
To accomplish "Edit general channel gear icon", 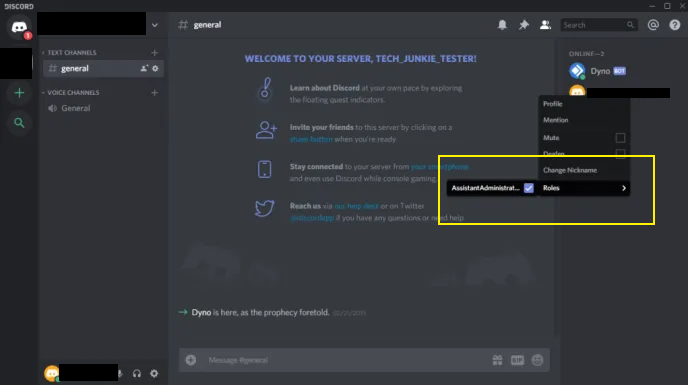I will point(155,68).
